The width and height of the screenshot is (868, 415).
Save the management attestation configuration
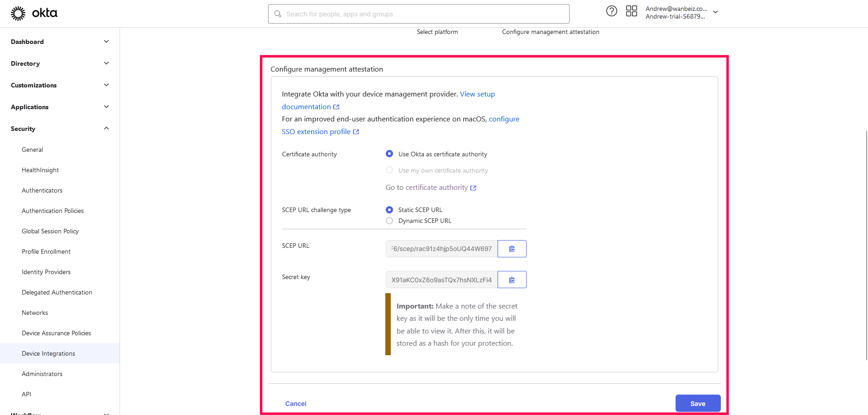(x=698, y=403)
